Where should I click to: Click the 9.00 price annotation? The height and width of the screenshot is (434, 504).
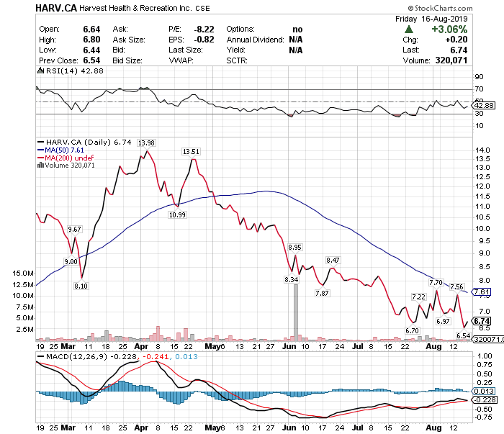tap(71, 261)
